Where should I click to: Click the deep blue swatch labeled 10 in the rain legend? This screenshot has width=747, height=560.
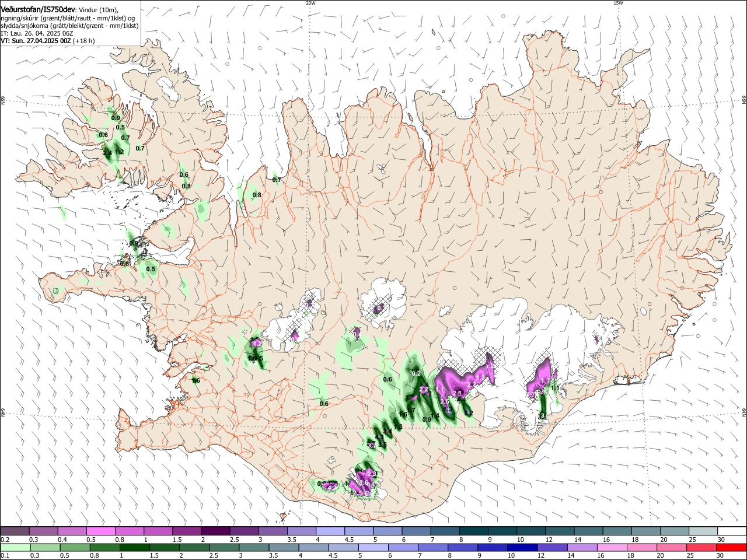pyautogui.click(x=522, y=548)
